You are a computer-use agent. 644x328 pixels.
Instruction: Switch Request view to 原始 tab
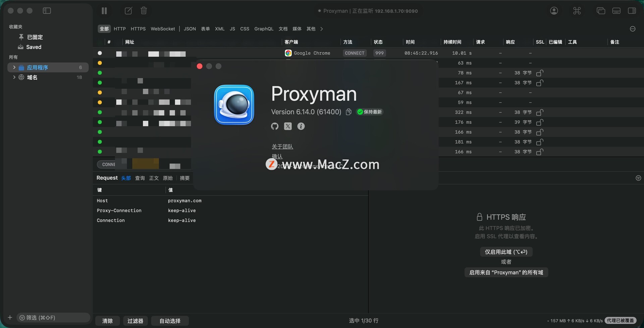pyautogui.click(x=168, y=178)
